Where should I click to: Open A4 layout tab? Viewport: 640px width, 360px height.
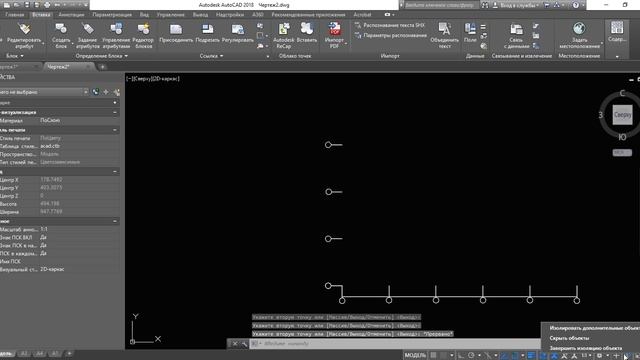[39, 354]
